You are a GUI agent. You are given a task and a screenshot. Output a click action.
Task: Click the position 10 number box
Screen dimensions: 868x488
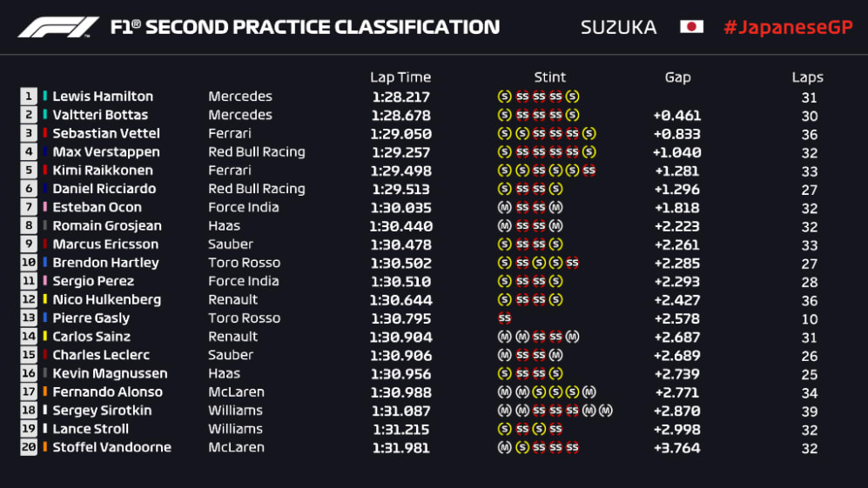coord(29,263)
